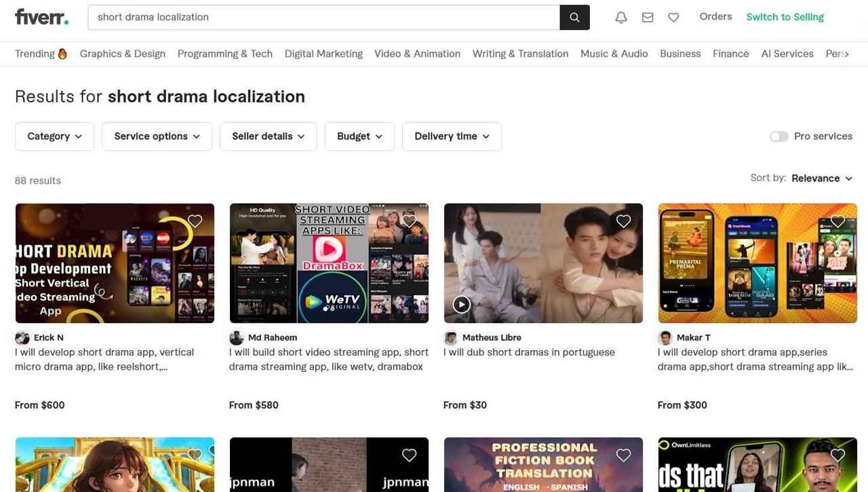868x492 pixels.
Task: Favorite the Professional Fiction Book Translation gig
Action: coord(624,455)
